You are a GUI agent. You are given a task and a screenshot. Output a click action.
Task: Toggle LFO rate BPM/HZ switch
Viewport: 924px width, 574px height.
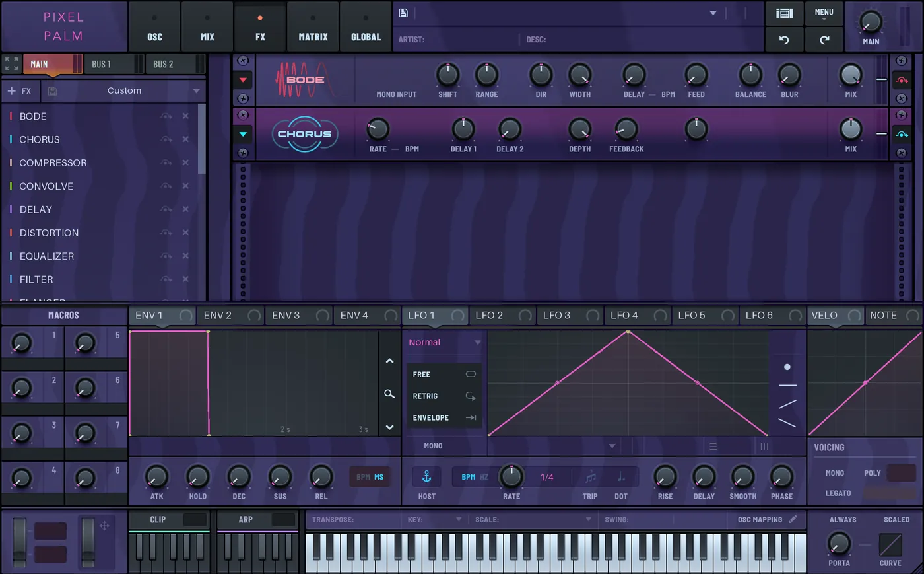474,477
